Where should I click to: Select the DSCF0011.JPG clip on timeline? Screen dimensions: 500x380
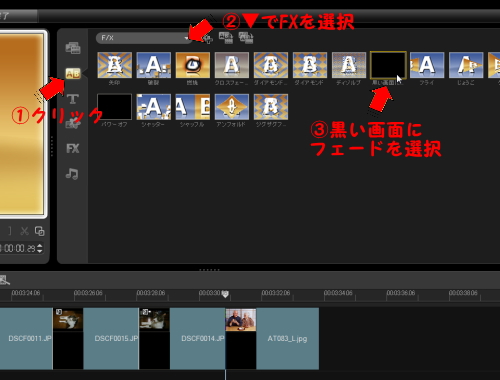(26, 338)
